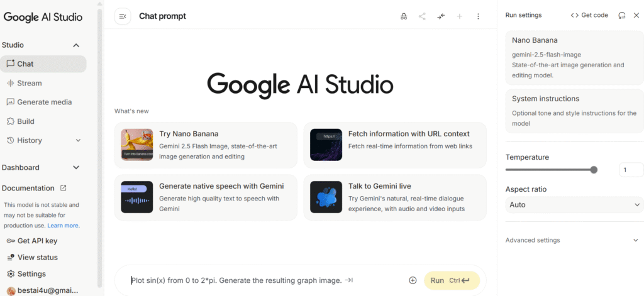Open the Documentation link
The image size is (644, 296).
28,188
